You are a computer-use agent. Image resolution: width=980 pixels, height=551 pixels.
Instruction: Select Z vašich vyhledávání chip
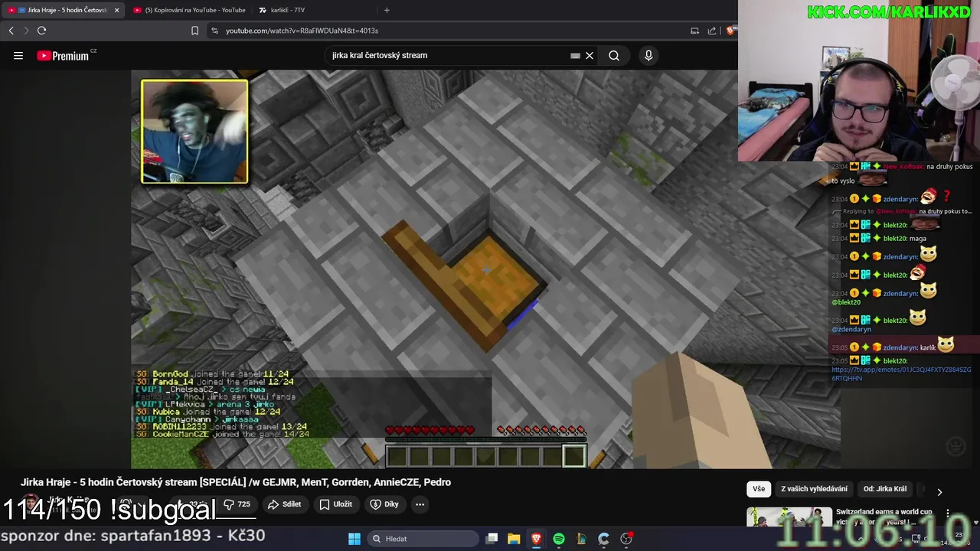[x=814, y=489]
